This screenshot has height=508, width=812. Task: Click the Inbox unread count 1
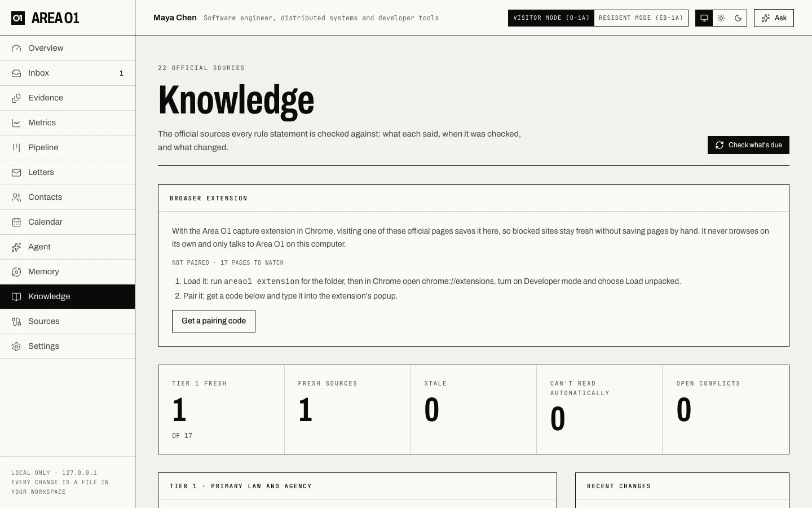[121, 73]
